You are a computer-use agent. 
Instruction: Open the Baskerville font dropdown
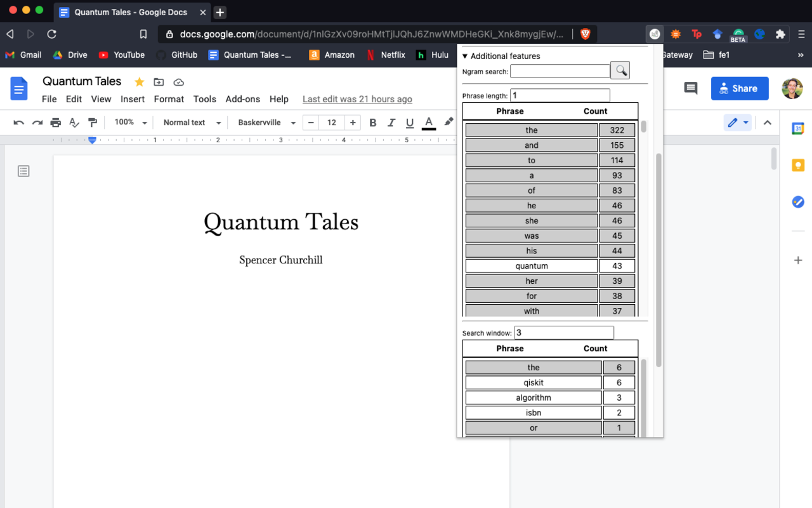pyautogui.click(x=266, y=123)
